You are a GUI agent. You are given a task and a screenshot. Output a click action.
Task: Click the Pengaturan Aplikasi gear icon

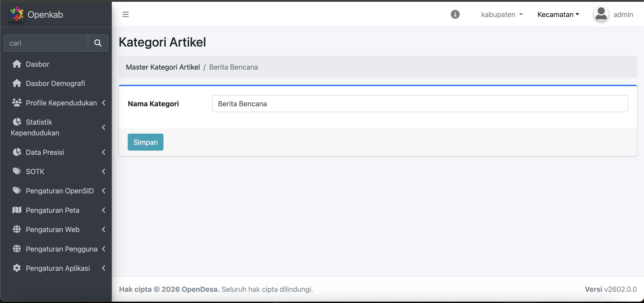(17, 268)
